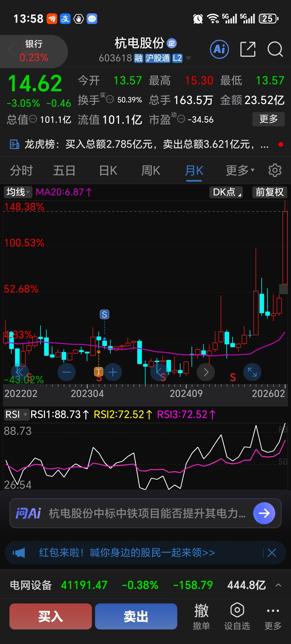
Task: Open the 均线 indicator dropdown
Action: pyautogui.click(x=18, y=192)
